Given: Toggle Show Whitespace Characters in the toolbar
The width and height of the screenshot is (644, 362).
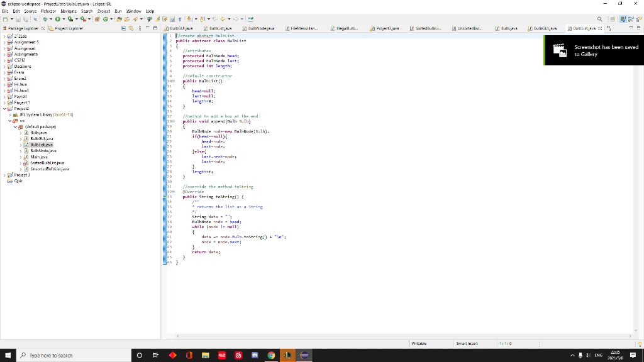Looking at the screenshot, I should coord(179,19).
